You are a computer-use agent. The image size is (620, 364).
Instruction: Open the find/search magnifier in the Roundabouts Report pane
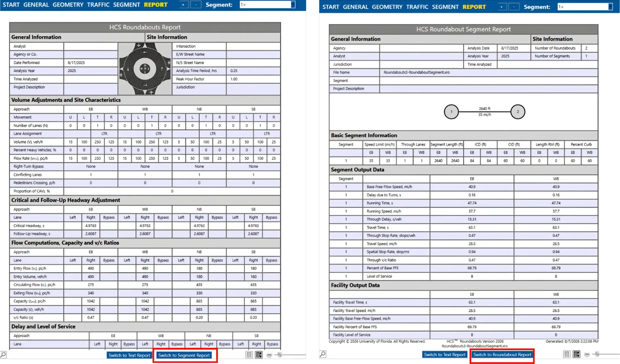click(3, 355)
